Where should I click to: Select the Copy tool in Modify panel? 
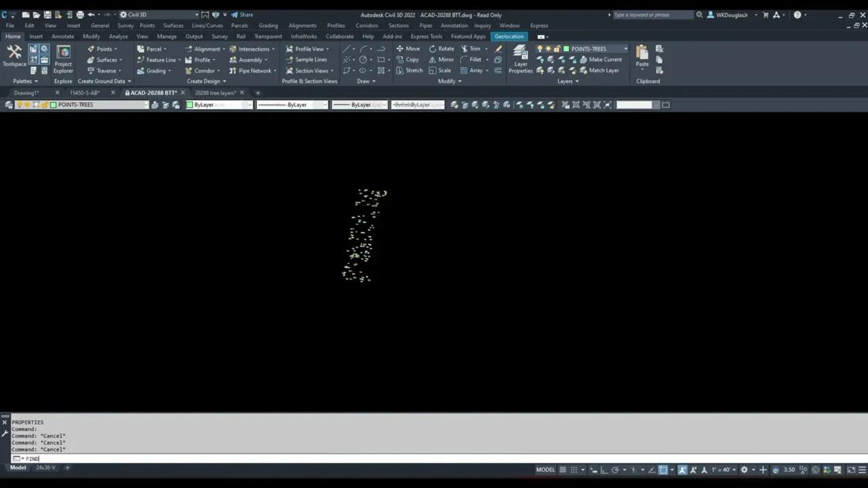(408, 60)
